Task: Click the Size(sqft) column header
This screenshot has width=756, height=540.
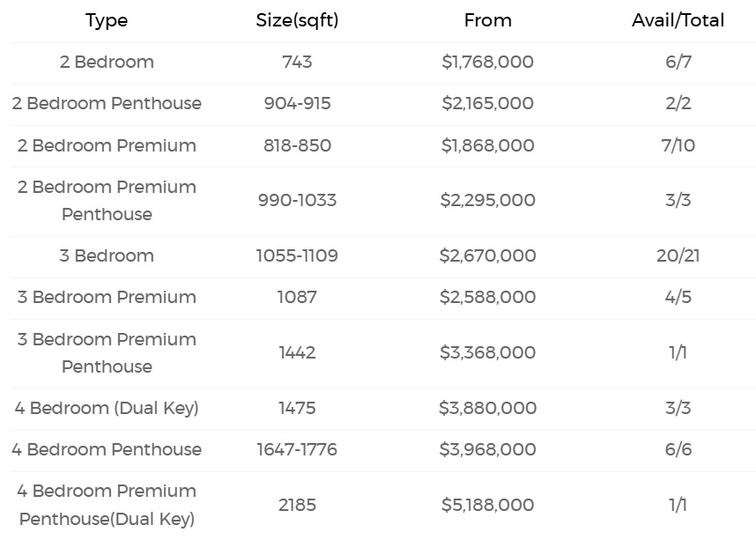Action: click(297, 20)
